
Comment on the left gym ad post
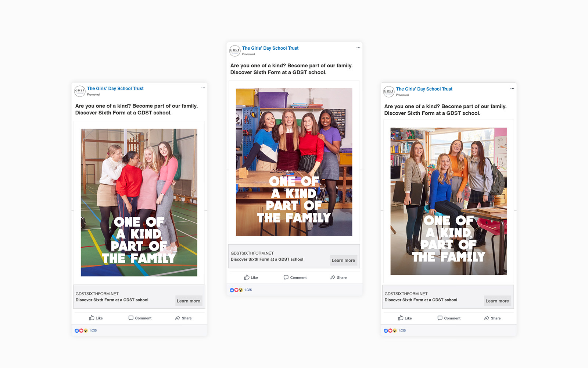[140, 318]
